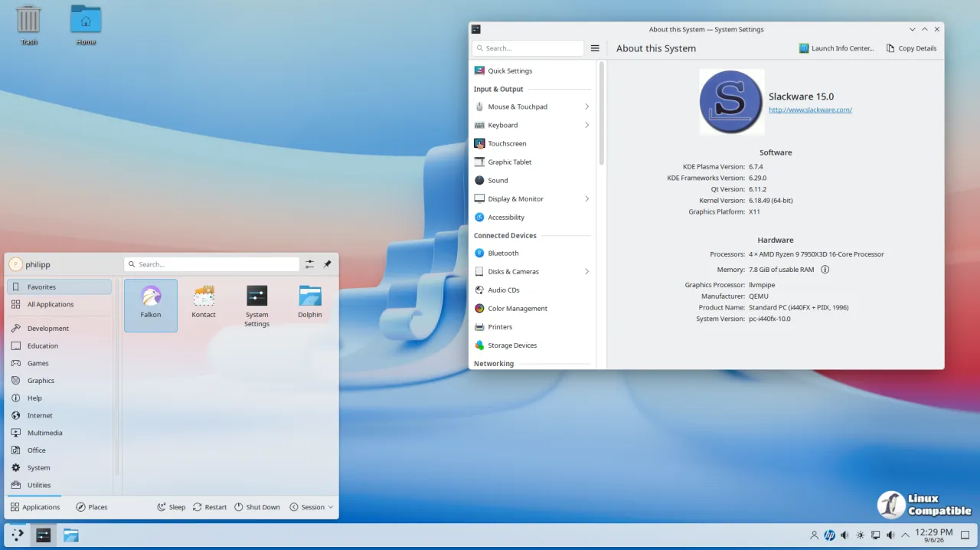Open the network tray icon
The height and width of the screenshot is (550, 980).
click(x=875, y=535)
